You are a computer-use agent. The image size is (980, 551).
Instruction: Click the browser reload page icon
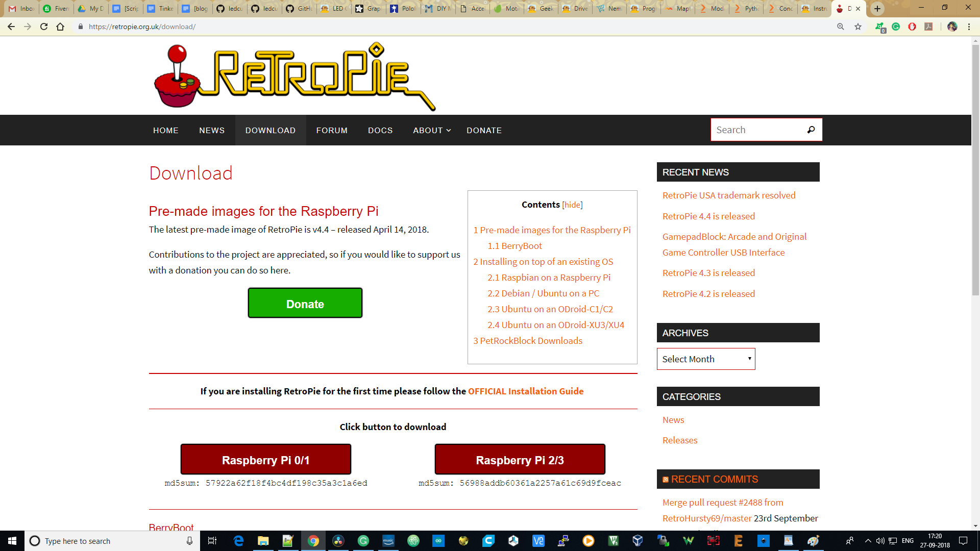coord(44,27)
